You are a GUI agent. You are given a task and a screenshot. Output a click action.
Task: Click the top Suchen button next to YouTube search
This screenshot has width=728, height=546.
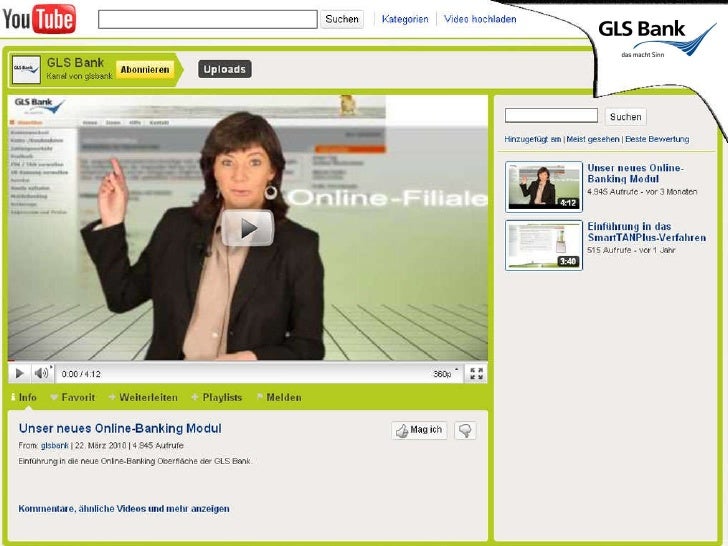pos(342,19)
